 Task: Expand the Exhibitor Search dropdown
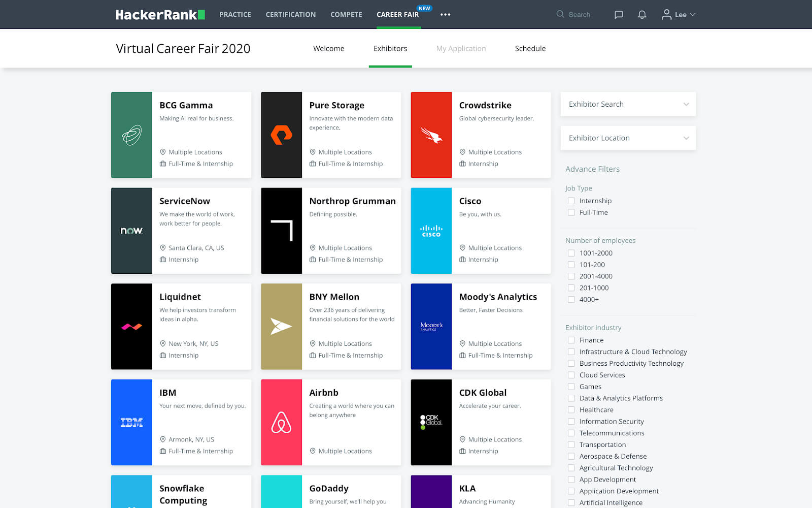[628, 104]
